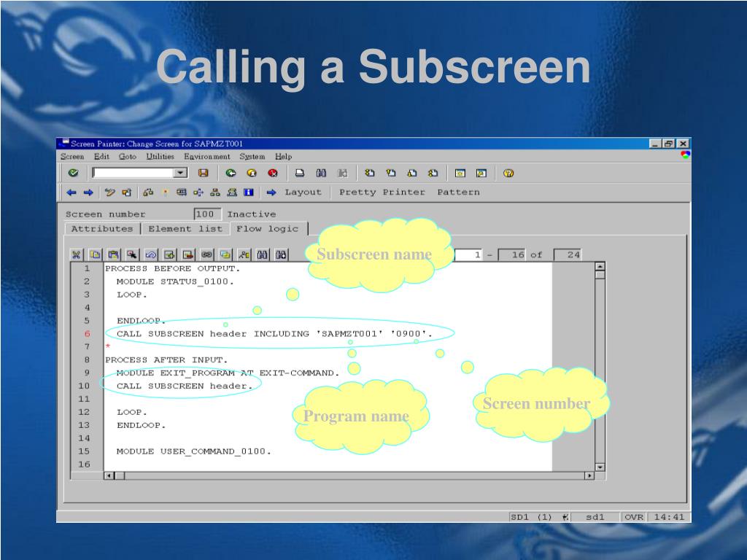Click the Next page icon

[x=412, y=174]
